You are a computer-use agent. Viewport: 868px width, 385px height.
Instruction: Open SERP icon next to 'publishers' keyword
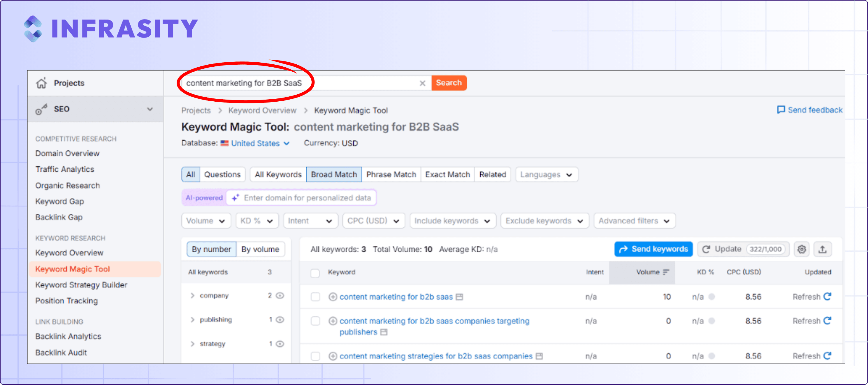(x=384, y=332)
